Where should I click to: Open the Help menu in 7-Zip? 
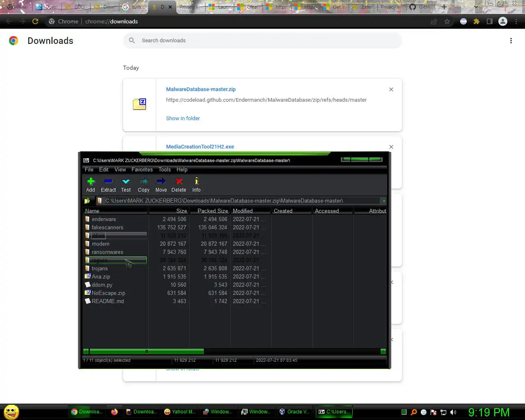click(182, 169)
